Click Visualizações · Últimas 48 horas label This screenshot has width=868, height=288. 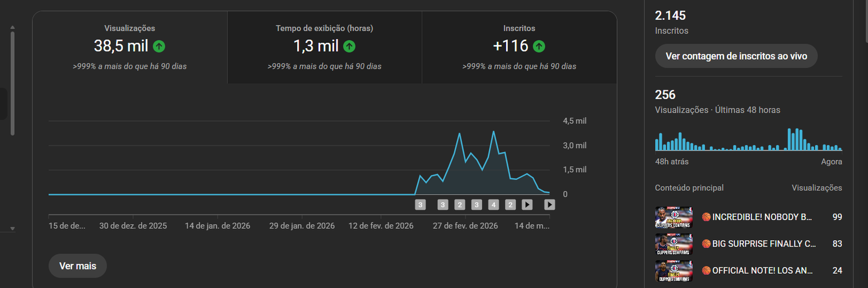point(718,110)
